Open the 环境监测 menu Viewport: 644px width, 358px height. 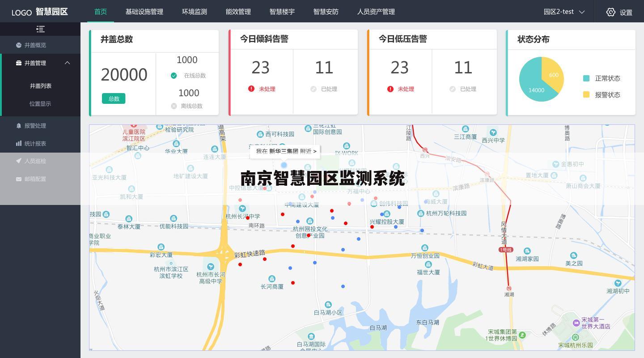[195, 12]
